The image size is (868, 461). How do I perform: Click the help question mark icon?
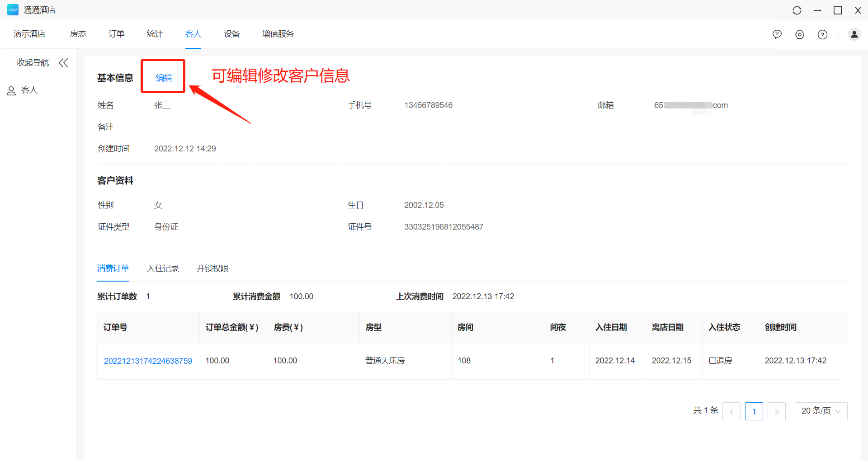click(x=822, y=34)
